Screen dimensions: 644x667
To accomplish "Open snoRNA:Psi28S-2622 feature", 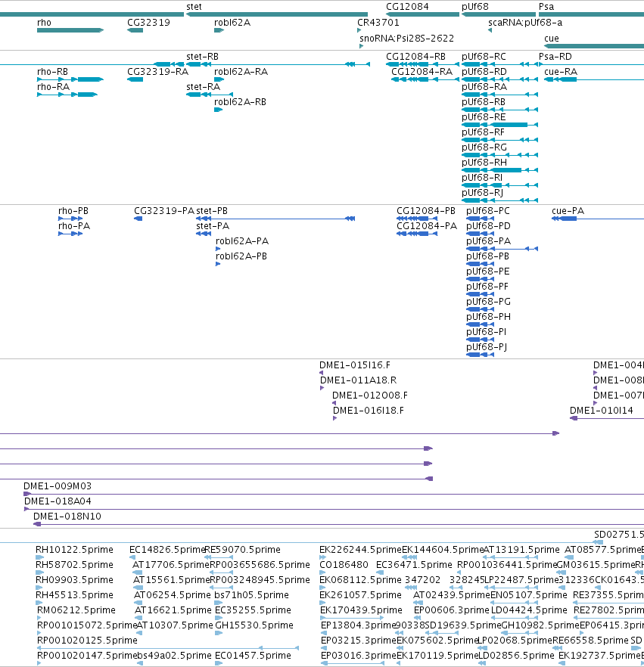I will (361, 46).
